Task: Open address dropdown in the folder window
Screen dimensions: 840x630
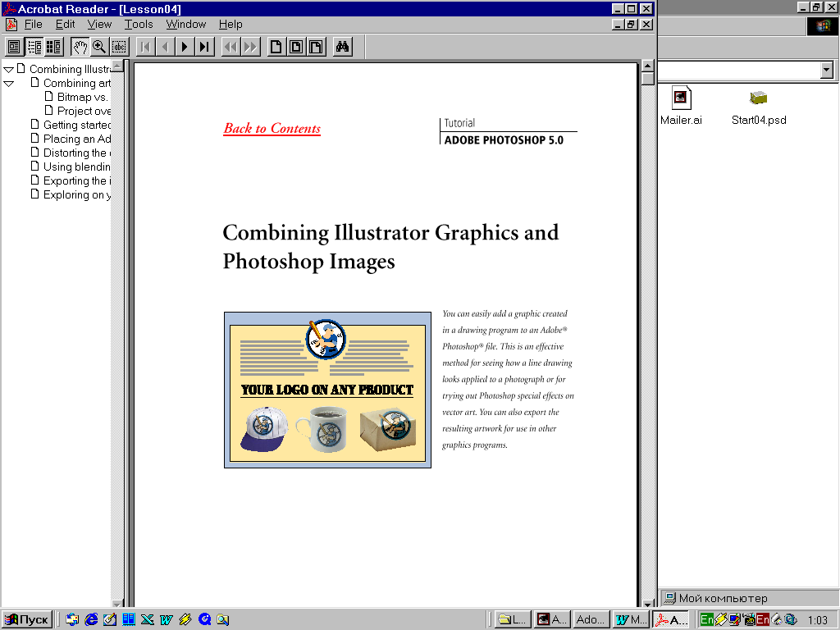Action: click(827, 71)
